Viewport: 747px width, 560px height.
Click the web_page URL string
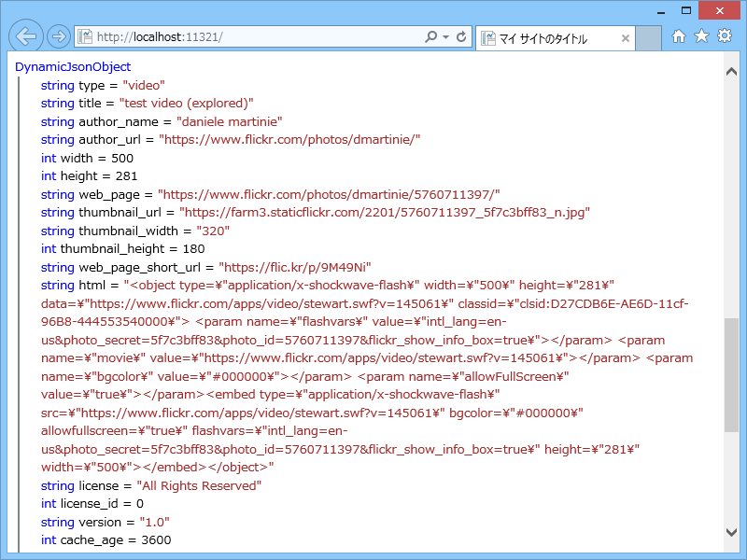(x=330, y=195)
